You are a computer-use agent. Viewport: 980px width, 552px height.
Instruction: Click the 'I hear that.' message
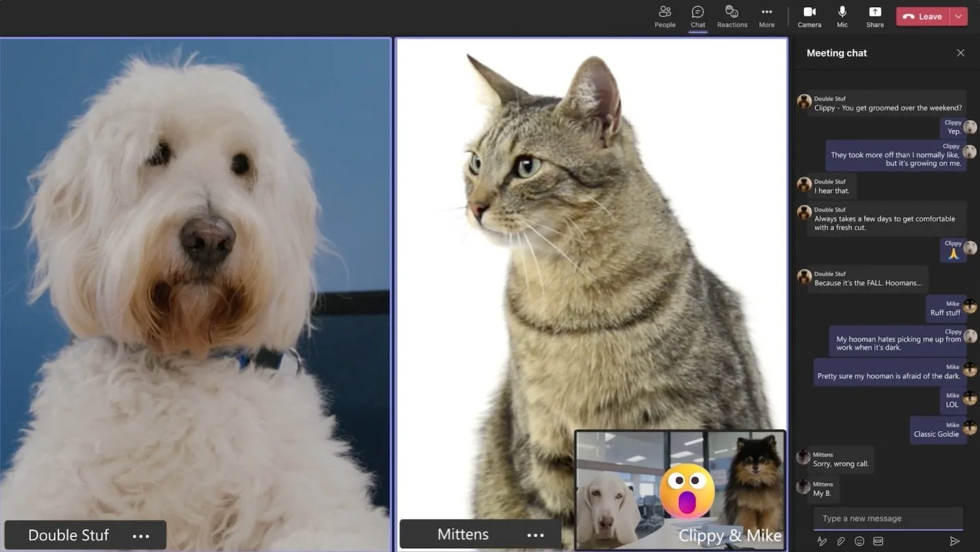[831, 186]
